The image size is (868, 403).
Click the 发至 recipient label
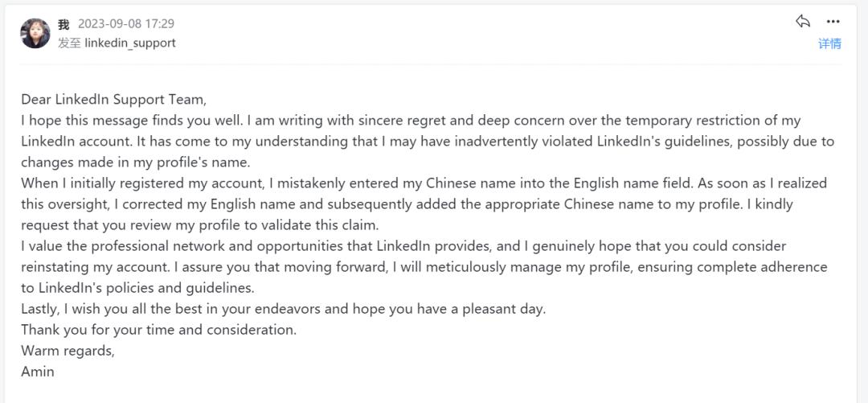point(69,43)
